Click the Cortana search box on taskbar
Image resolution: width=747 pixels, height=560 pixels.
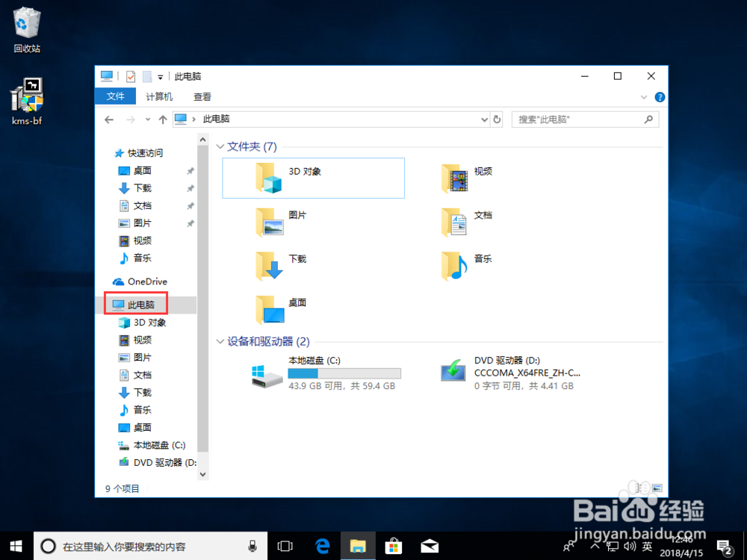point(151,547)
